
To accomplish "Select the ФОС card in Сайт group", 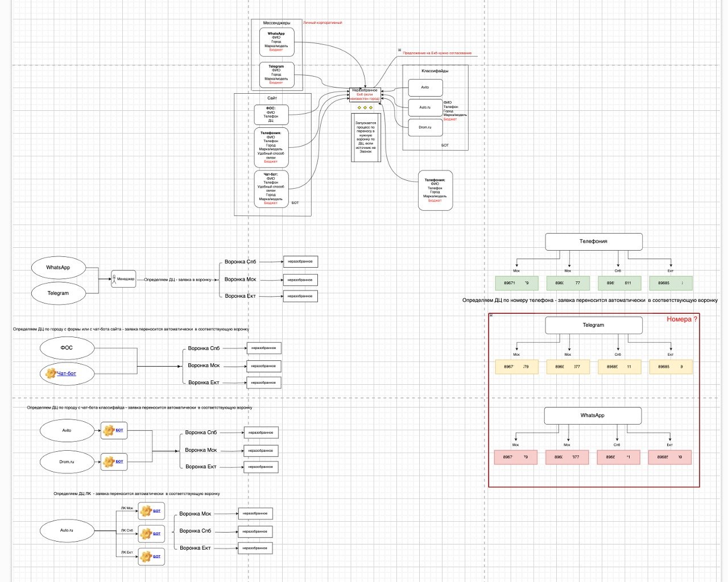I will (271, 115).
